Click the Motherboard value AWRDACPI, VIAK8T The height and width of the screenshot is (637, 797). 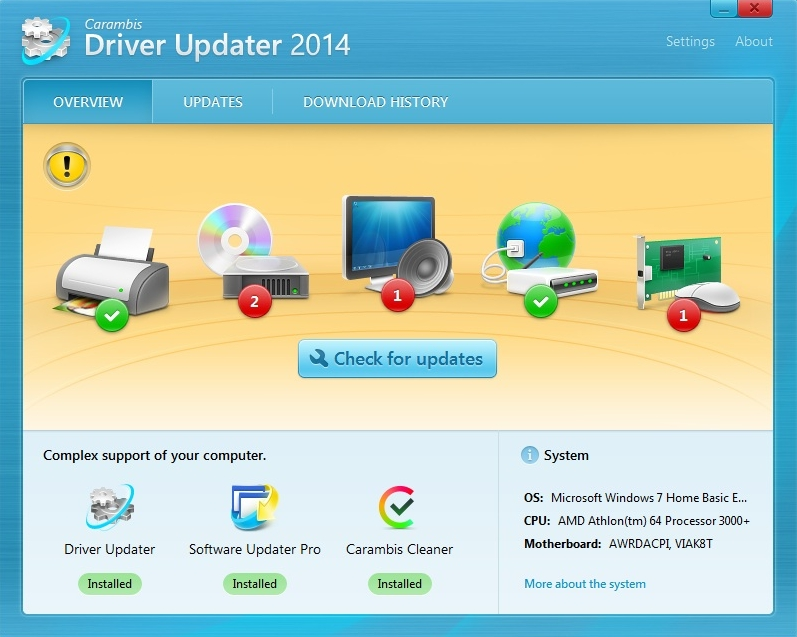pos(661,544)
